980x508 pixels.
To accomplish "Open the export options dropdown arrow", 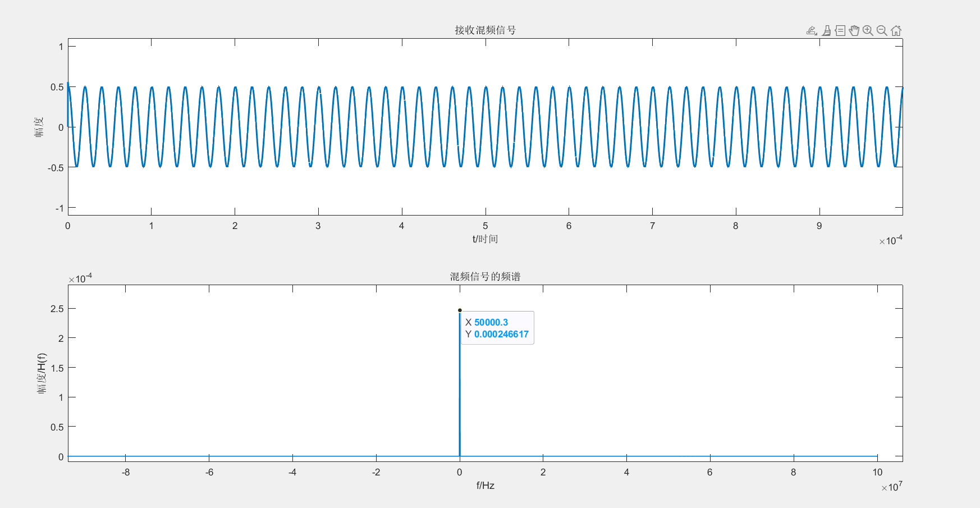I will (815, 34).
